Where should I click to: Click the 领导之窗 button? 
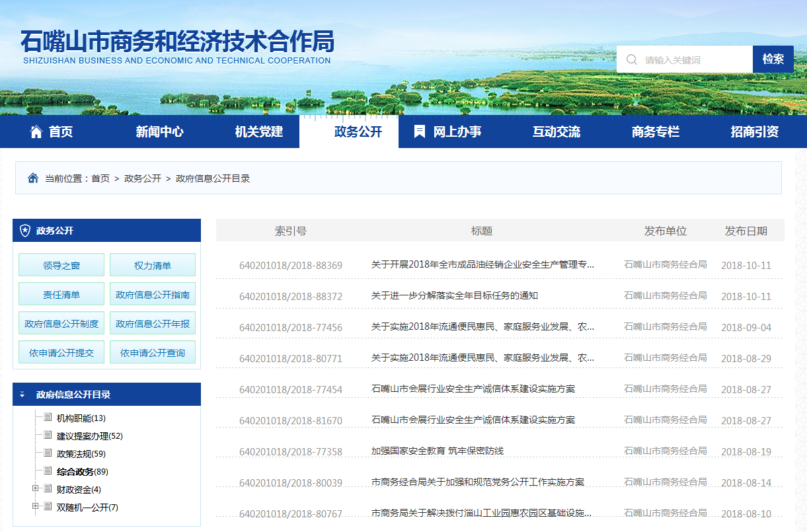[x=61, y=266]
